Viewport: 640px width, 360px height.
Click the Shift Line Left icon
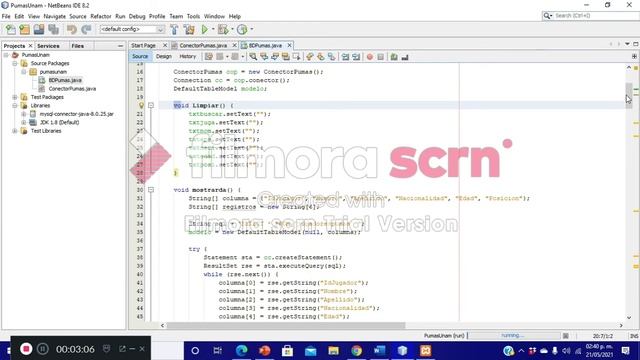point(345,57)
